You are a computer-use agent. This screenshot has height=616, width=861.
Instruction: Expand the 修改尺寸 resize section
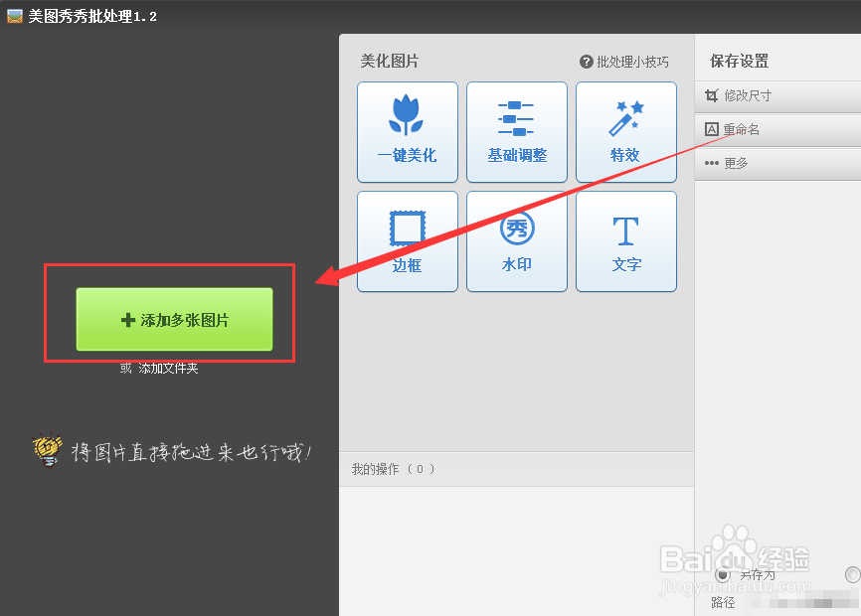tap(778, 96)
